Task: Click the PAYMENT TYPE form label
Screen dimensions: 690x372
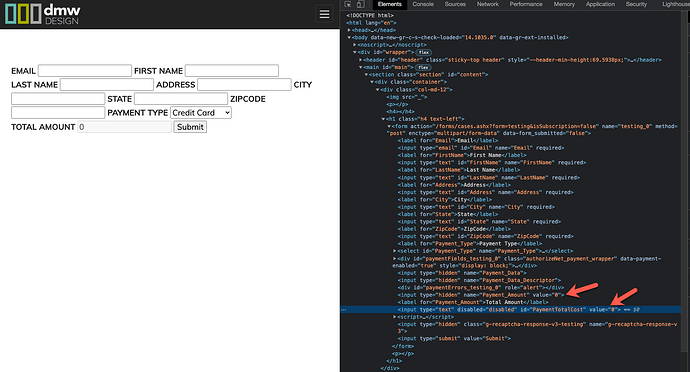Action: [138, 113]
